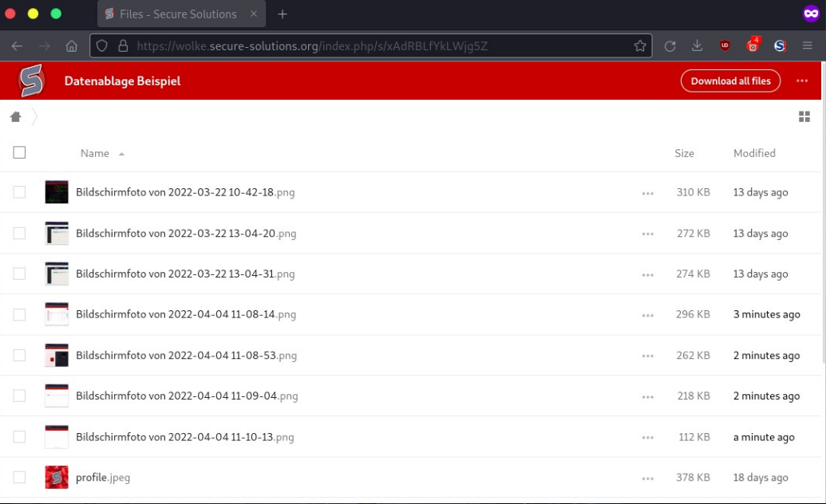Open Firefox hamburger application menu
826x504 pixels.
(x=808, y=46)
